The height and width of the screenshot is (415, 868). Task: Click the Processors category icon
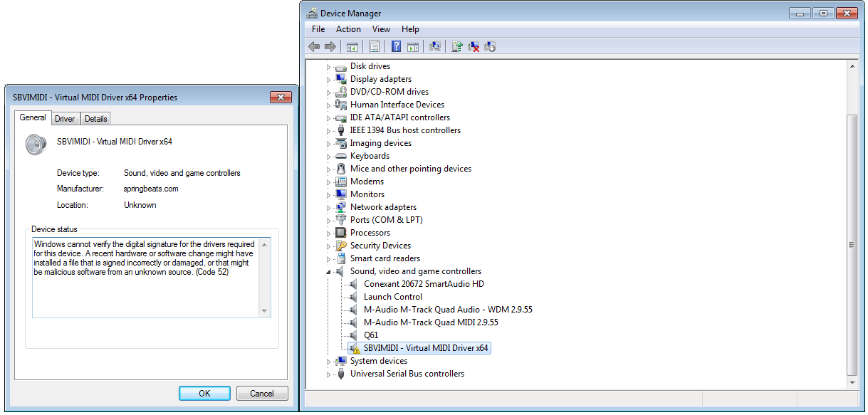pos(340,233)
